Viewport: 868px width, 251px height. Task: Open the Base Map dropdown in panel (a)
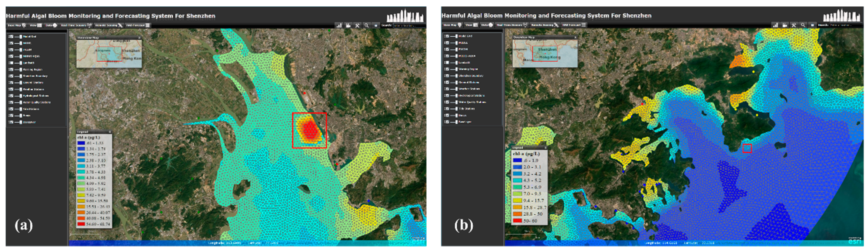17,25
